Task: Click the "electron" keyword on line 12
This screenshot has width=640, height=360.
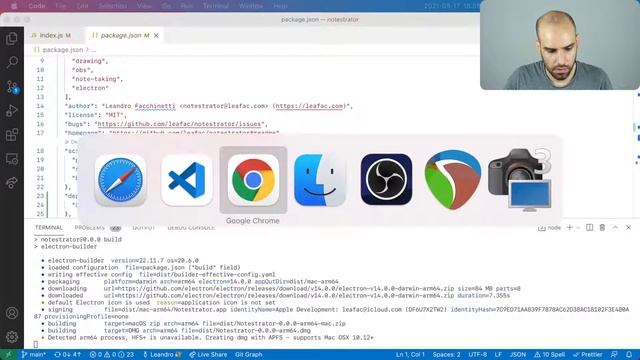Action: click(x=90, y=88)
